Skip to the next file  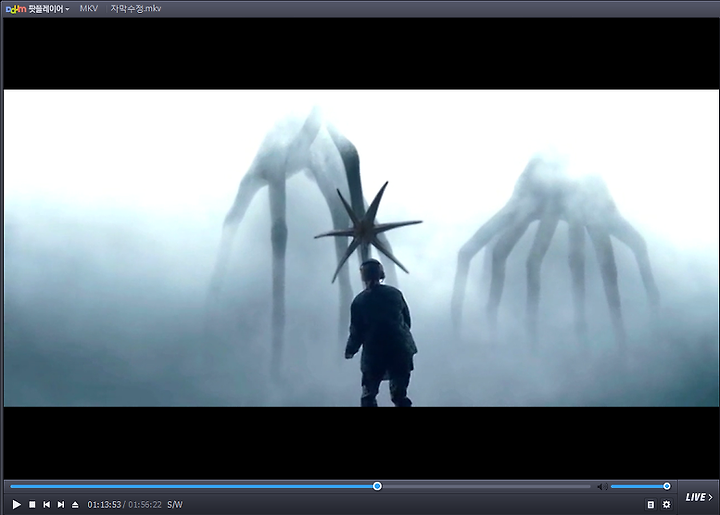(x=61, y=504)
